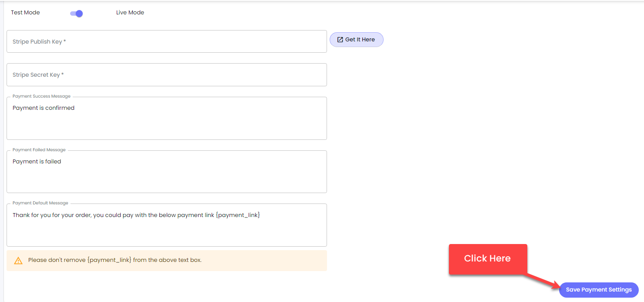The image size is (644, 302).
Task: Click the red Click Here callout box
Action: (x=488, y=259)
